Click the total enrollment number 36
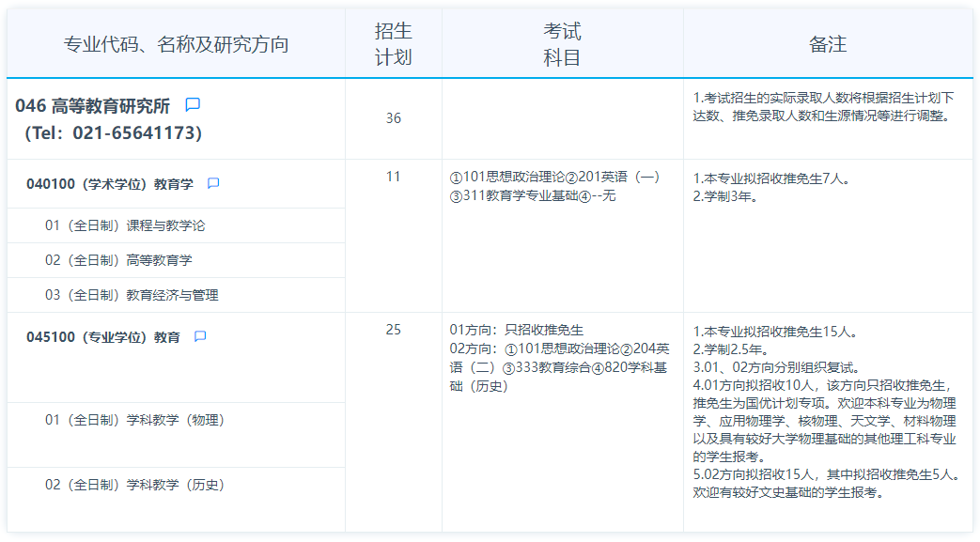 click(393, 118)
